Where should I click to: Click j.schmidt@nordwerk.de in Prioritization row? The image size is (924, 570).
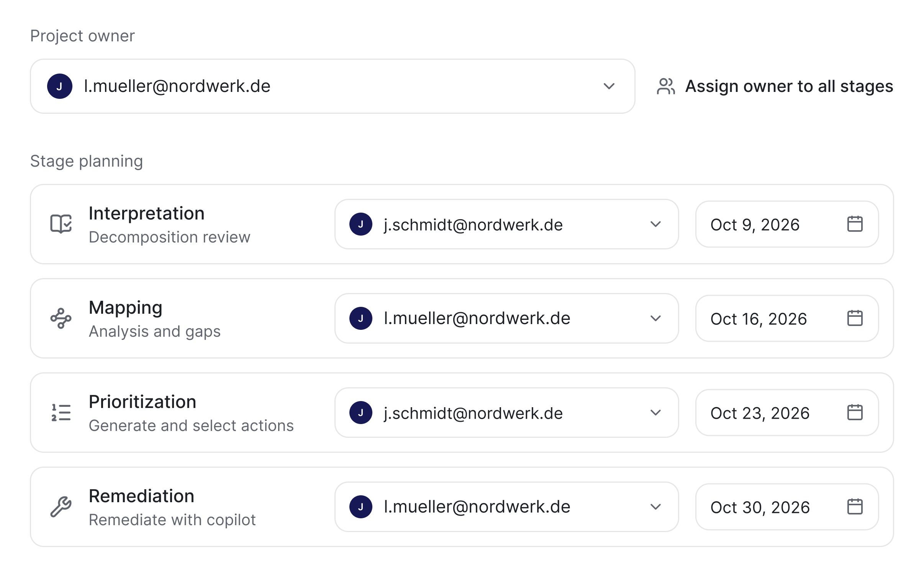pos(473,413)
